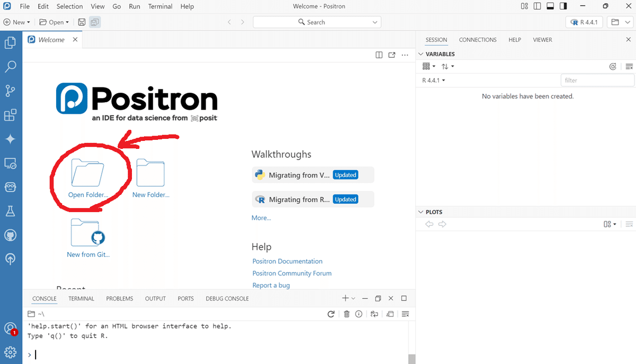636x364 pixels.
Task: Toggle the secondary side bar
Action: [x=563, y=6]
